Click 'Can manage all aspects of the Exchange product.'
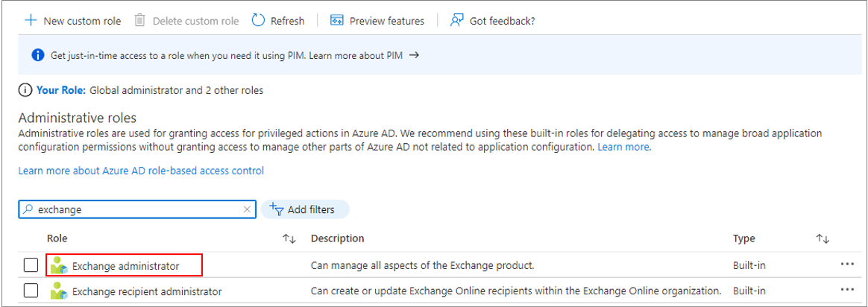Viewport: 868px width, 307px height. 422,265
